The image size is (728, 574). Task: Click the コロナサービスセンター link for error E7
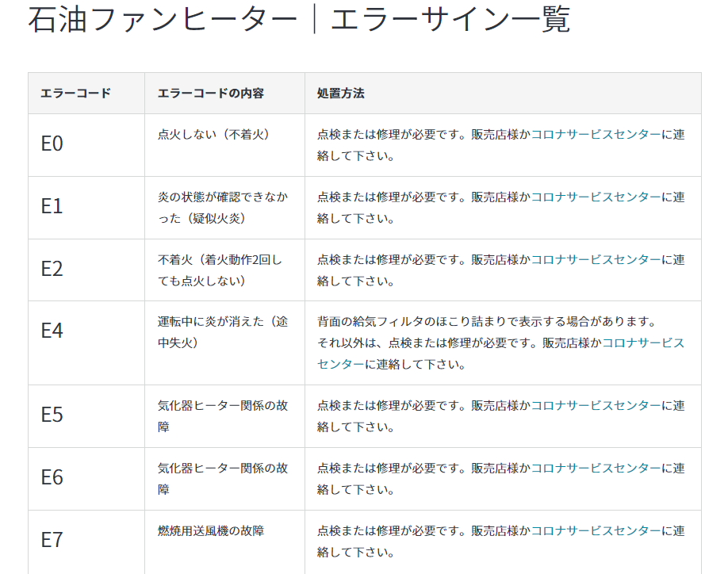[595, 531]
